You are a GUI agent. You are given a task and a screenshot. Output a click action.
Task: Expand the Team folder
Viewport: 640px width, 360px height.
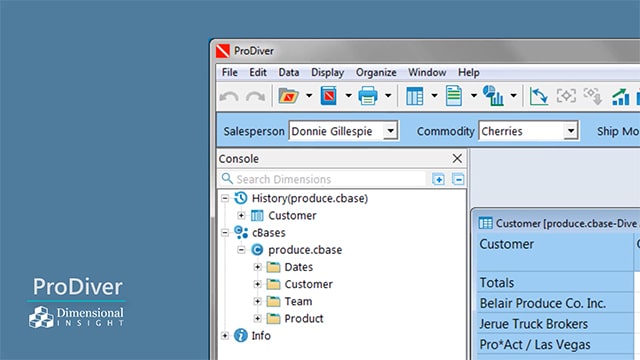(x=258, y=301)
